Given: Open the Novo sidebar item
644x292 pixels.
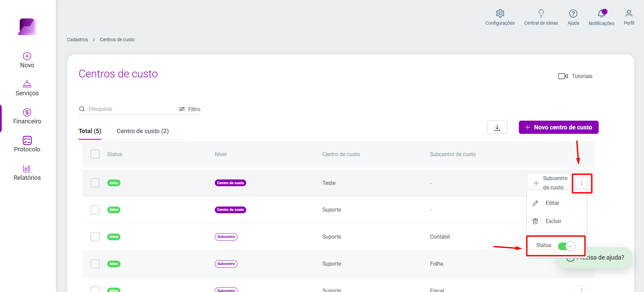Looking at the screenshot, I should pyautogui.click(x=27, y=60).
